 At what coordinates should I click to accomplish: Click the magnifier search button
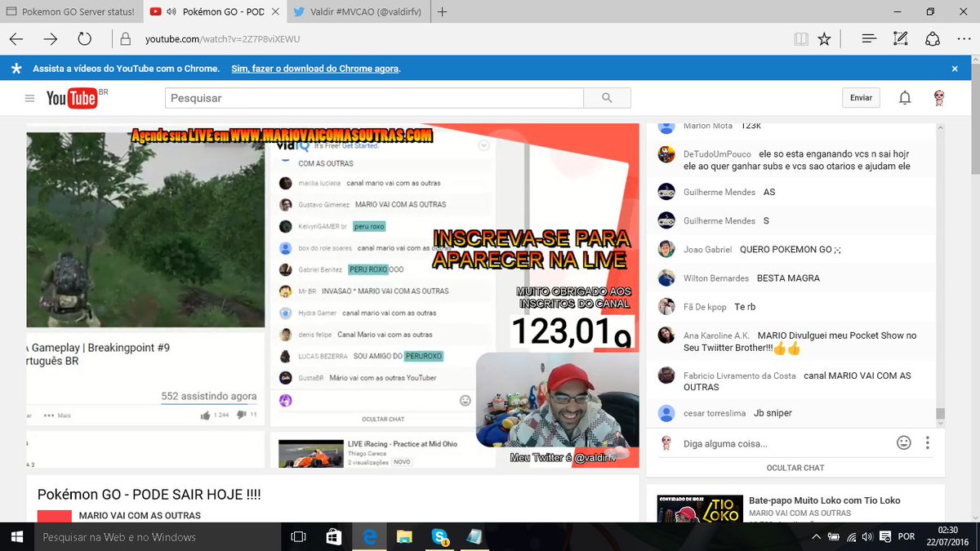[x=607, y=98]
